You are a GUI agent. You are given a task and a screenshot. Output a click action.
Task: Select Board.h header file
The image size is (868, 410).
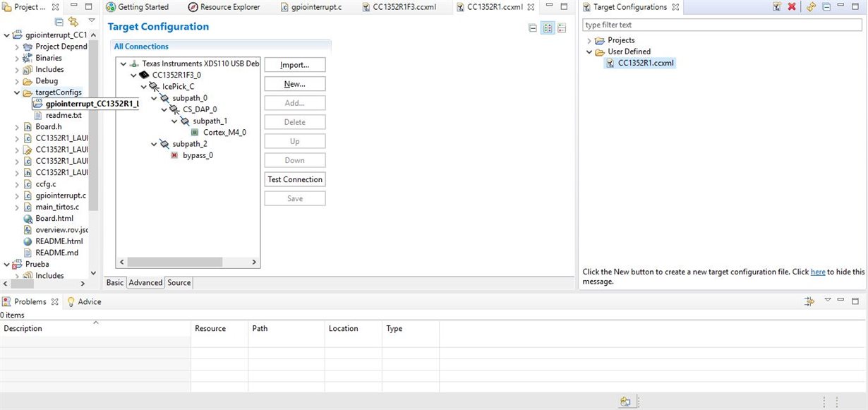click(x=49, y=127)
